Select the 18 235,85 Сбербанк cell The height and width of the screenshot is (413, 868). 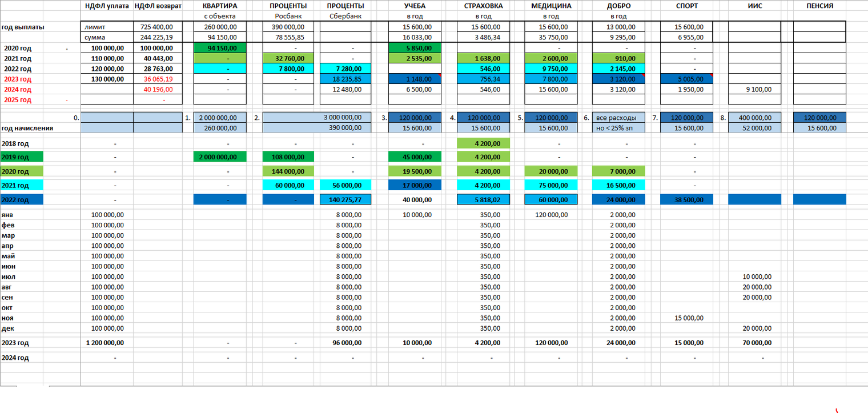point(345,79)
